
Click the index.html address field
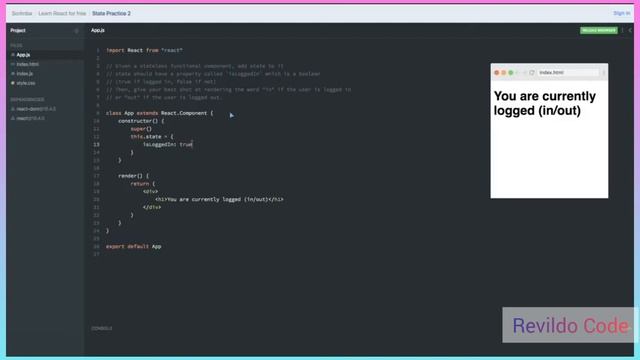pyautogui.click(x=568, y=72)
